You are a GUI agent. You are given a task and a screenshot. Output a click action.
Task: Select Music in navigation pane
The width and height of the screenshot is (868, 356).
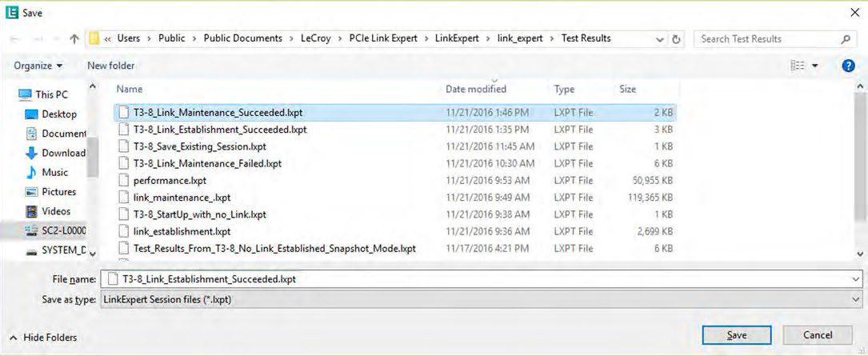[48, 172]
